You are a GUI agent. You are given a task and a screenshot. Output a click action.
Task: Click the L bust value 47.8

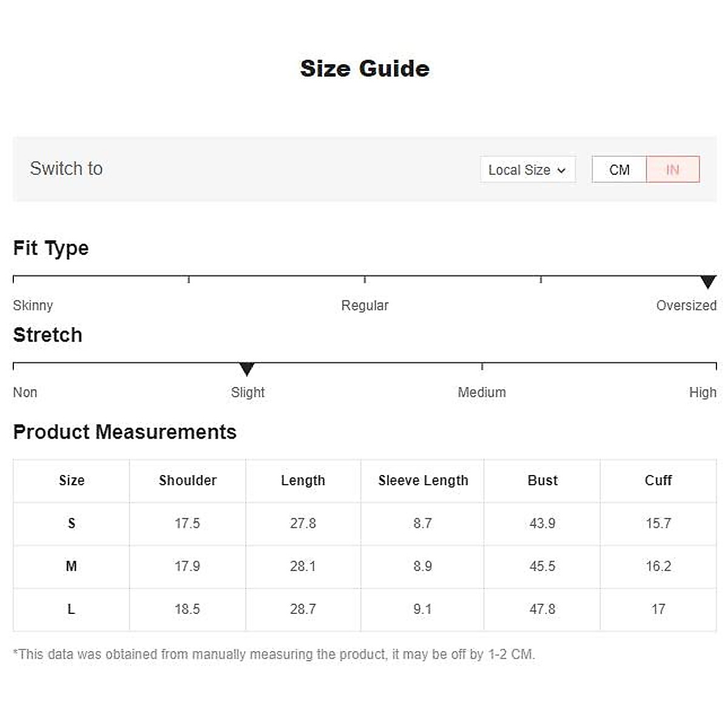[x=542, y=609]
